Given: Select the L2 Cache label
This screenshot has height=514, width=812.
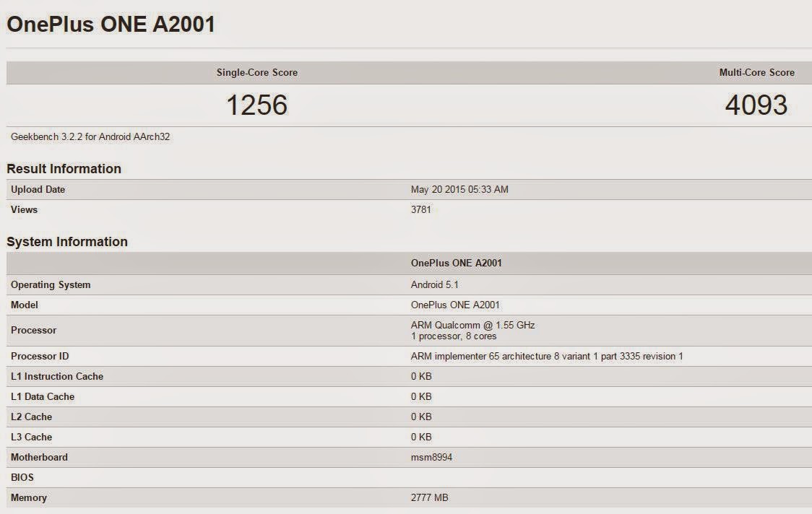Looking at the screenshot, I should (31, 417).
